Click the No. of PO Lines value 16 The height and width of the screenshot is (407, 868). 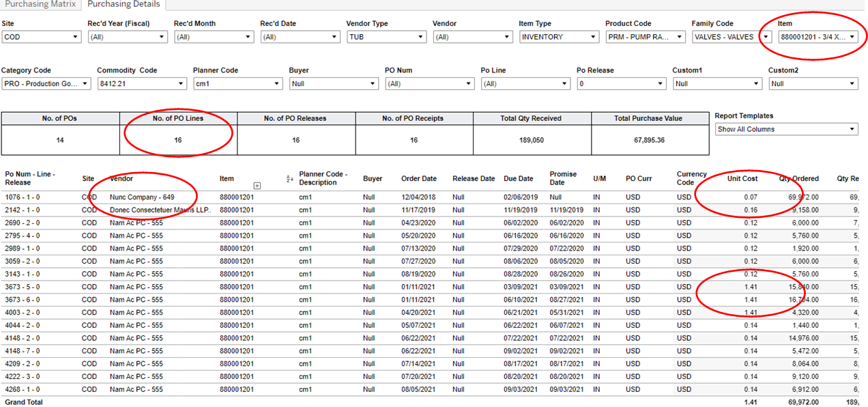pyautogui.click(x=179, y=139)
